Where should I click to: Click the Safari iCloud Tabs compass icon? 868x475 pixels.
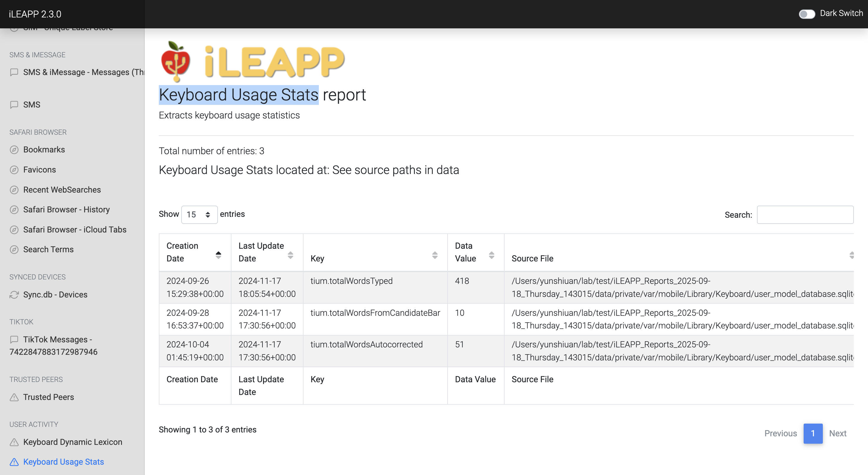pos(14,230)
